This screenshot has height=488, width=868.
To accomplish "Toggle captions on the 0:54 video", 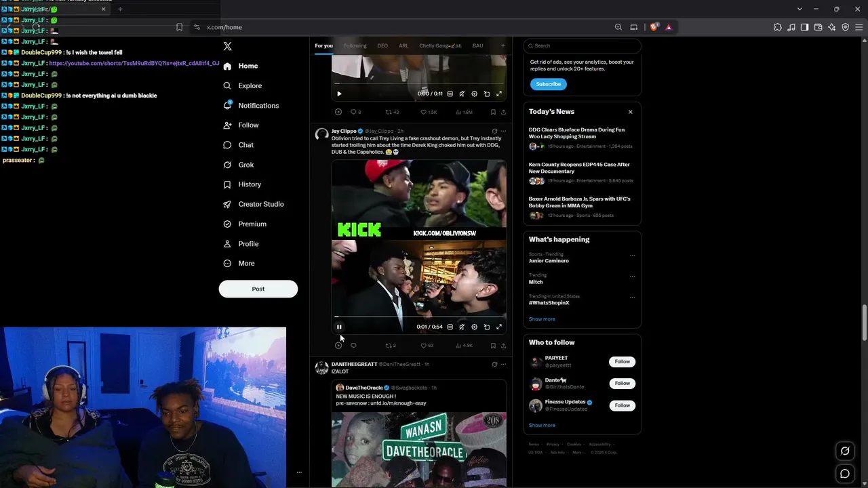I will (450, 327).
